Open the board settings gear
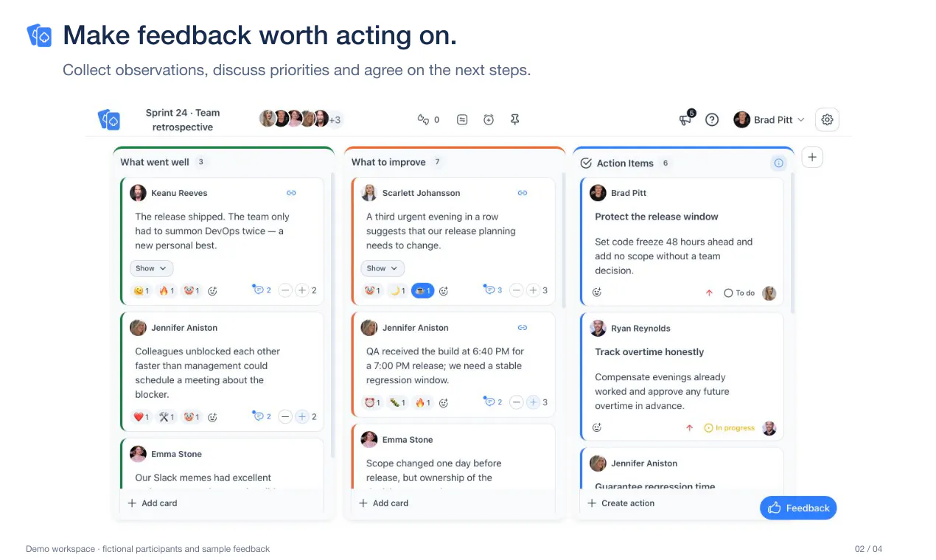 click(x=827, y=119)
